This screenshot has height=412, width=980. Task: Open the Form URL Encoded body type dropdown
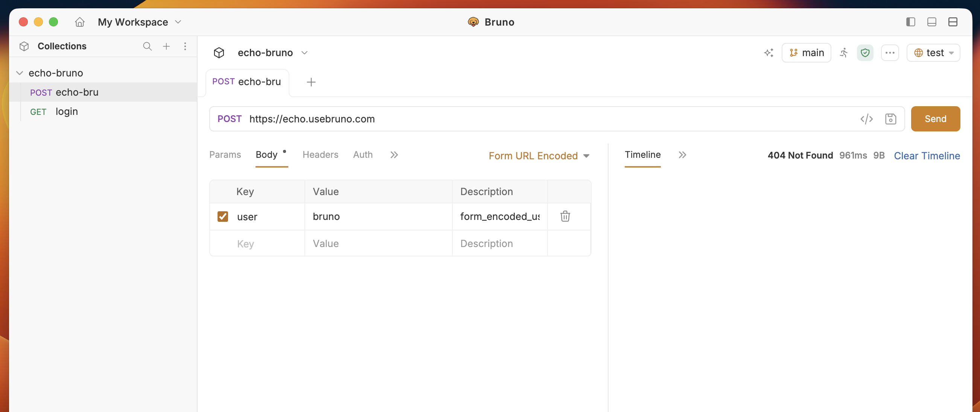pyautogui.click(x=539, y=156)
